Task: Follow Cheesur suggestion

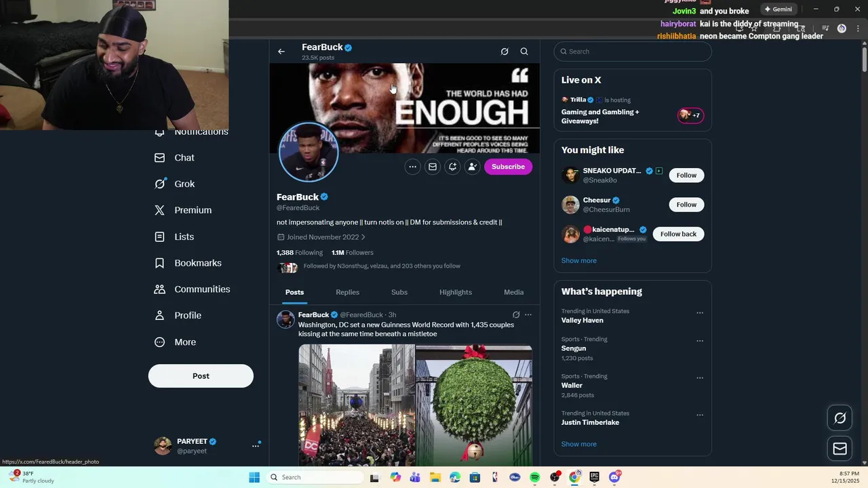Action: [686, 205]
